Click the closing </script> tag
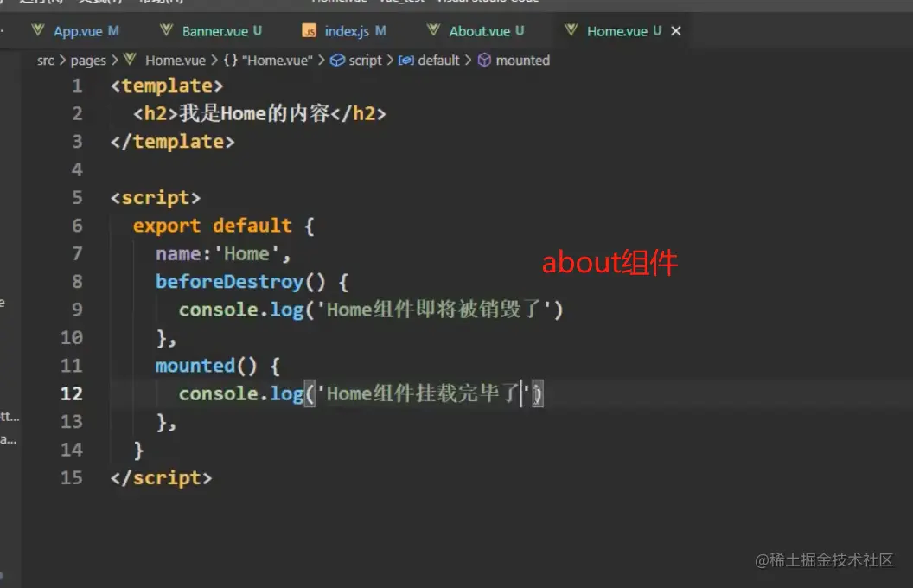The height and width of the screenshot is (588, 913). (x=162, y=478)
